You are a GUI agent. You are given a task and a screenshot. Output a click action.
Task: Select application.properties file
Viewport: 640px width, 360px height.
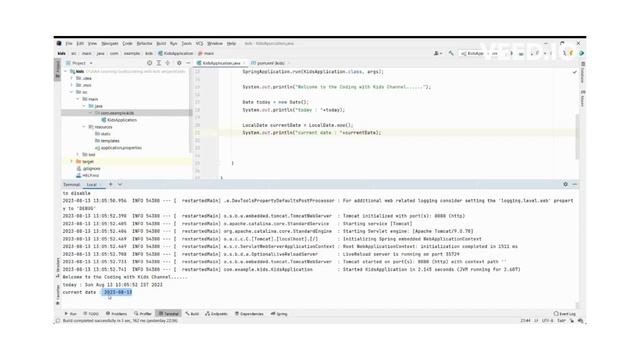tap(118, 148)
